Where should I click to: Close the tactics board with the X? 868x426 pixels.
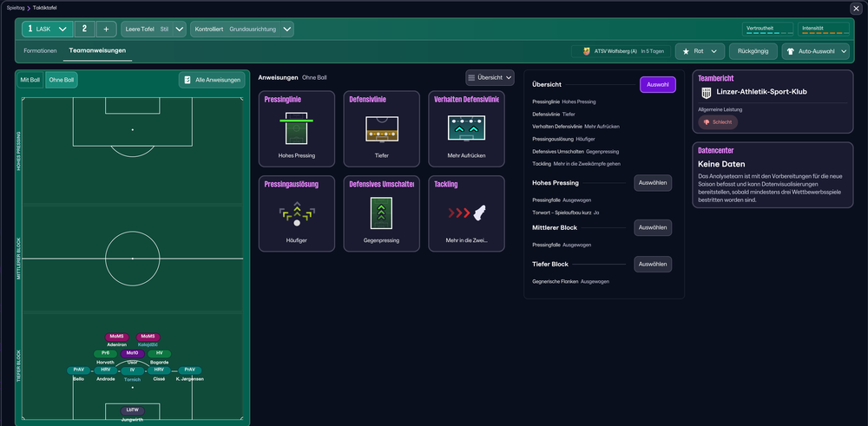[x=856, y=9]
